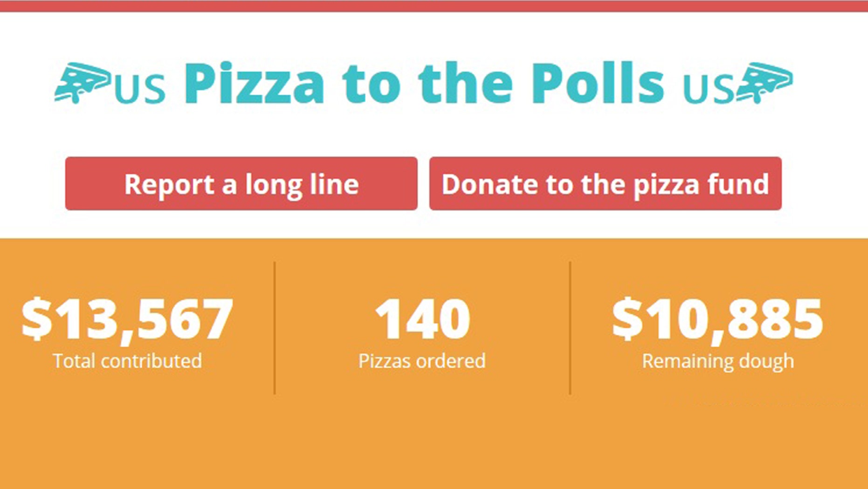This screenshot has height=489, width=868.
Task: Click the word Pizza in the heading
Action: (255, 84)
